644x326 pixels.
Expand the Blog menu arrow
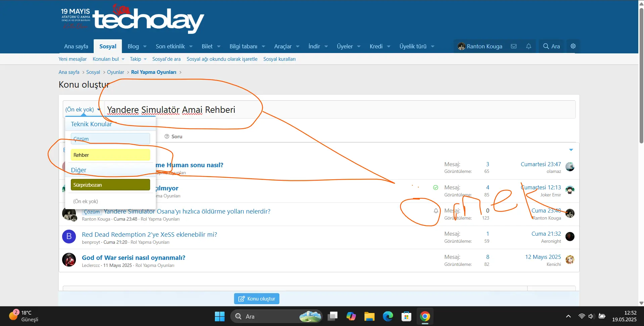click(x=145, y=46)
